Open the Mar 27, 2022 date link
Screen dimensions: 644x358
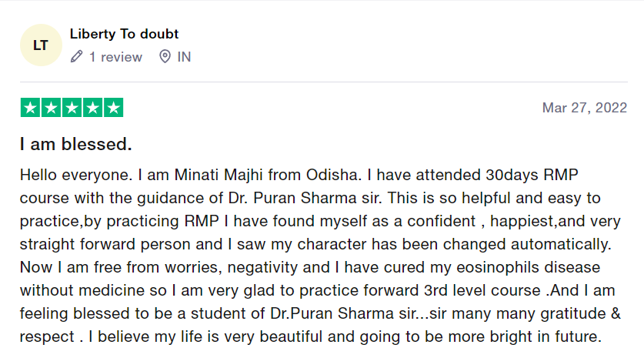(585, 108)
